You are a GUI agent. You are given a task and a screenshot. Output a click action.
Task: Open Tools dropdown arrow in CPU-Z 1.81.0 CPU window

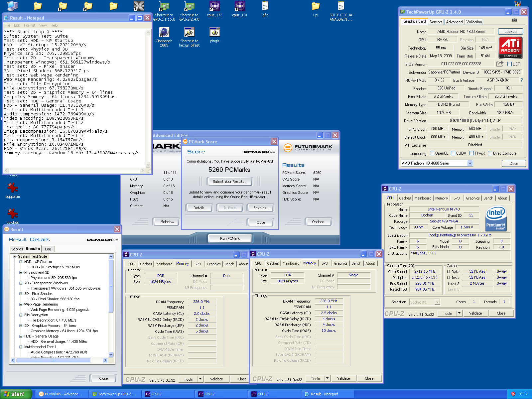click(x=459, y=313)
